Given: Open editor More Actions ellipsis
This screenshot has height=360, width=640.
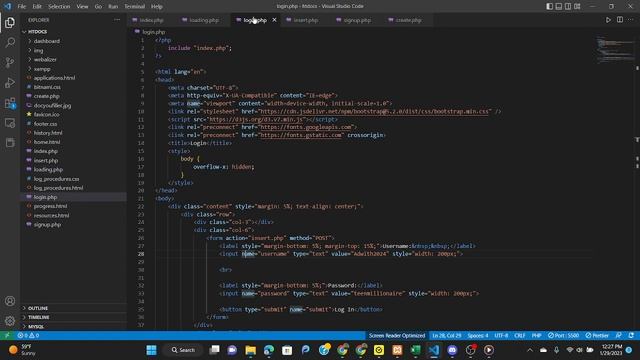Looking at the screenshot, I should (631, 20).
